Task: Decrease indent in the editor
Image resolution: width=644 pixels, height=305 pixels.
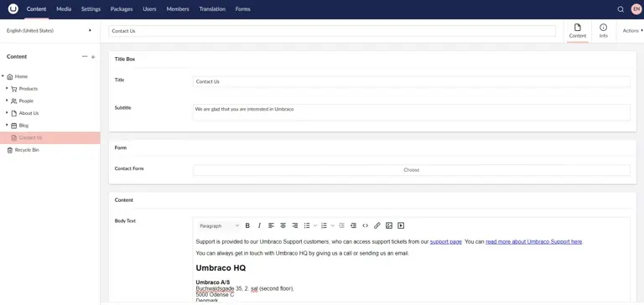Action: 342,225
